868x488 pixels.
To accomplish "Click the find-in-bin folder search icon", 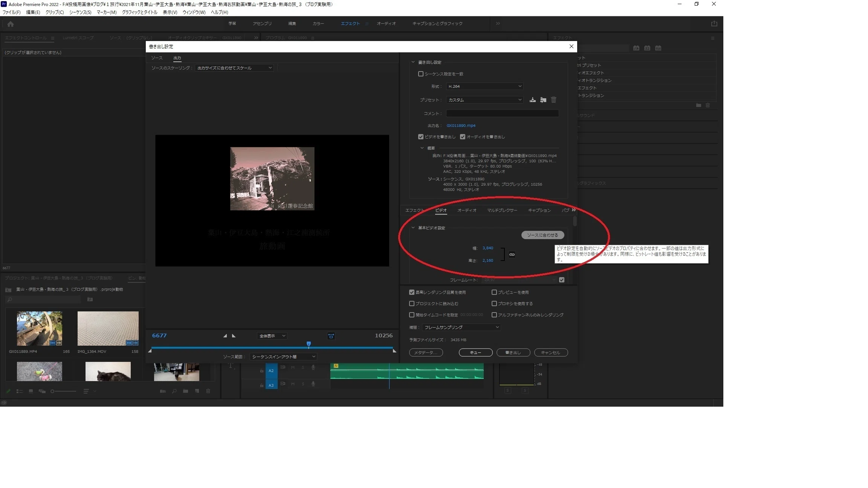I will click(x=90, y=299).
